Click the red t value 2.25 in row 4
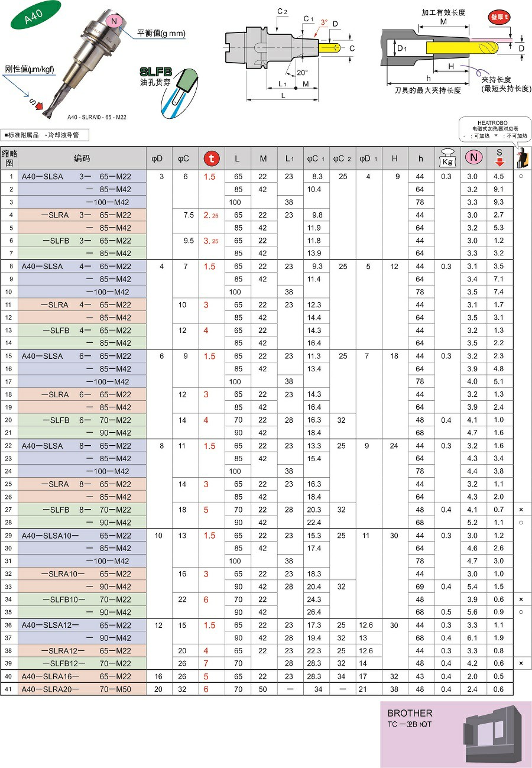The image size is (532, 768). [x=211, y=215]
